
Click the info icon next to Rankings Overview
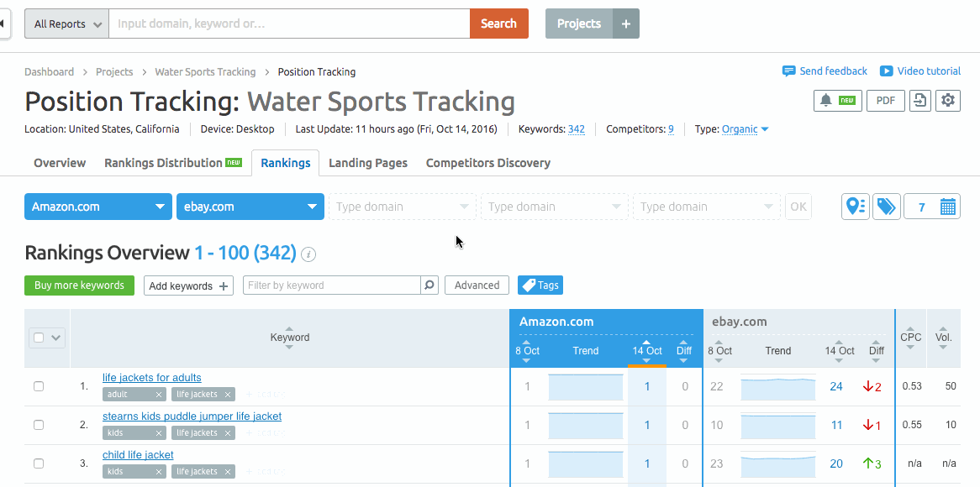[308, 254]
